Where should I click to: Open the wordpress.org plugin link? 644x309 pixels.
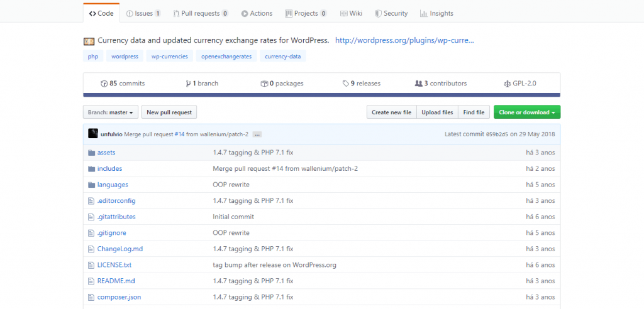(404, 41)
